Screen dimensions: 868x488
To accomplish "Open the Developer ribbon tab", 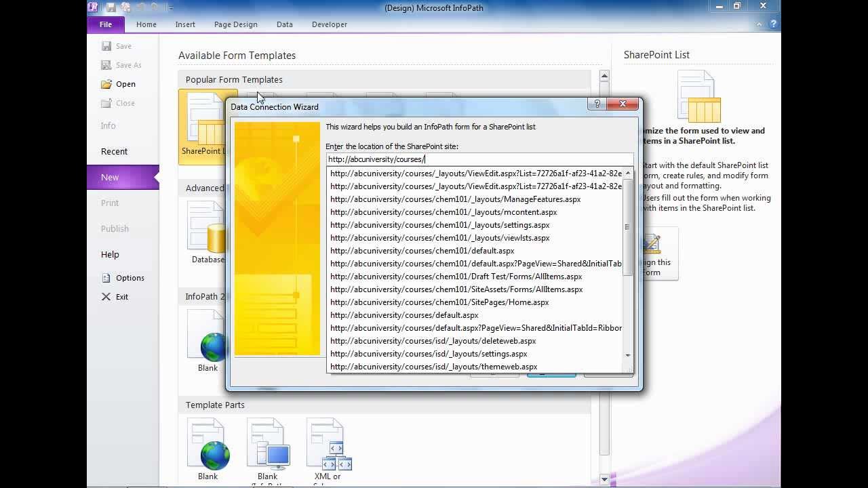I will (x=330, y=24).
